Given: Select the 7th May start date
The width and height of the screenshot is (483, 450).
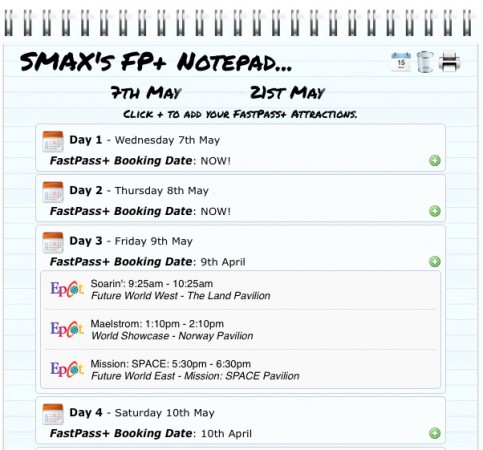Looking at the screenshot, I should pos(146,92).
